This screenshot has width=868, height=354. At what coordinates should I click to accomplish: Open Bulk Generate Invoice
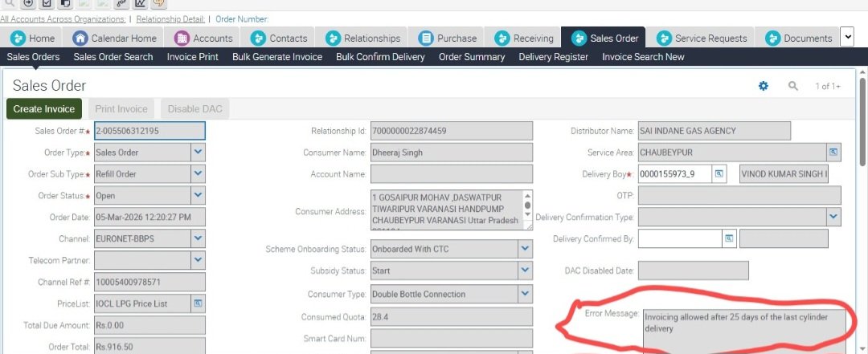pos(277,56)
